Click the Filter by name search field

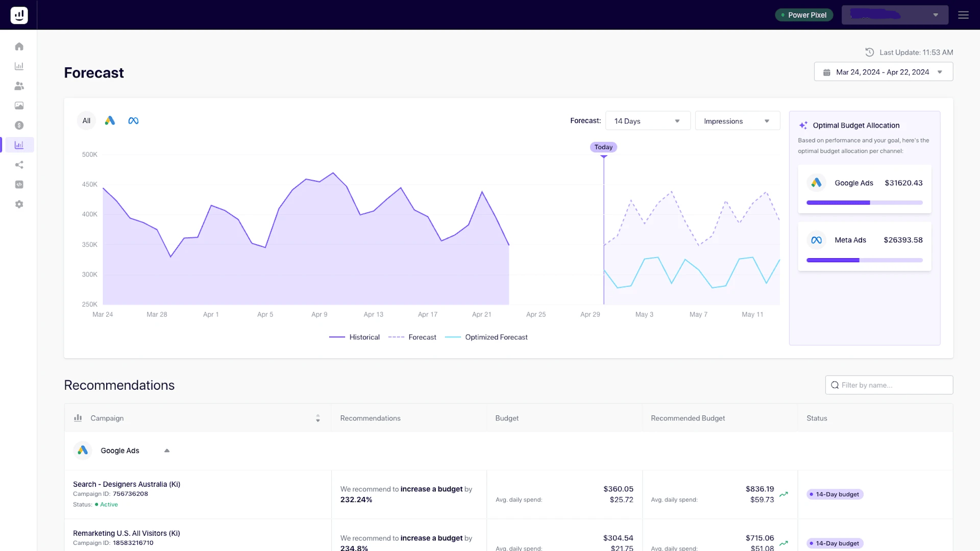point(889,385)
